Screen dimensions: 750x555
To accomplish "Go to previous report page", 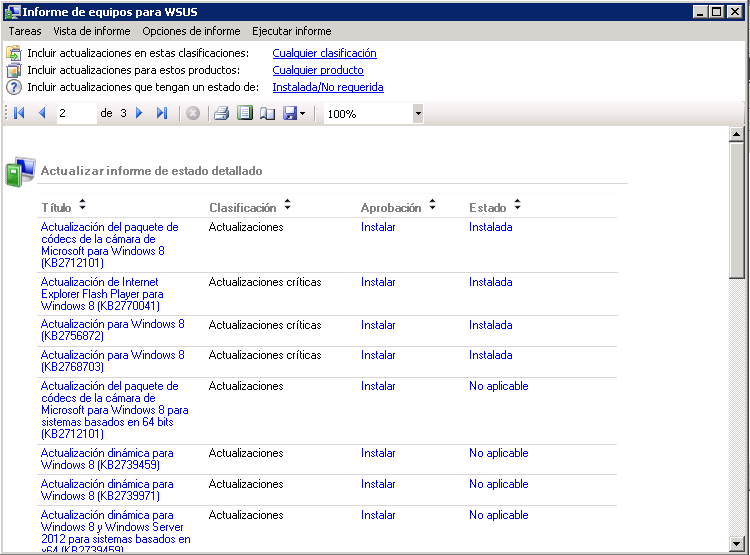I will 42,113.
